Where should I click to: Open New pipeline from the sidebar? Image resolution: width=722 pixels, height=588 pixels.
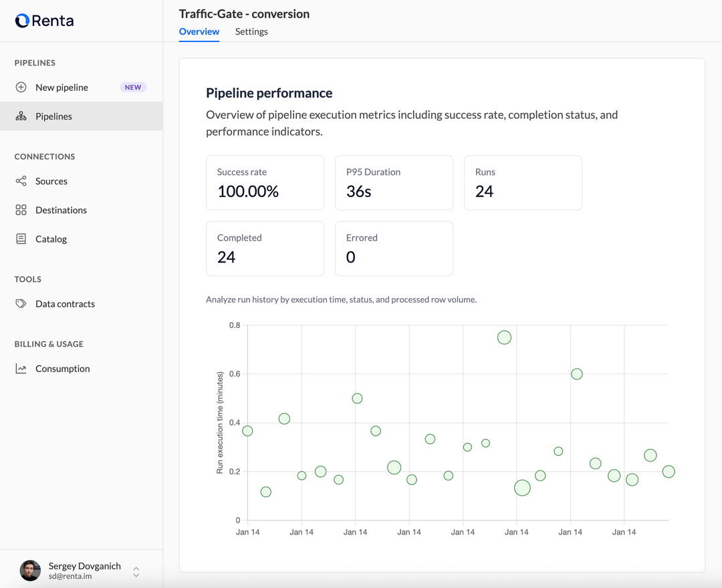click(x=62, y=88)
